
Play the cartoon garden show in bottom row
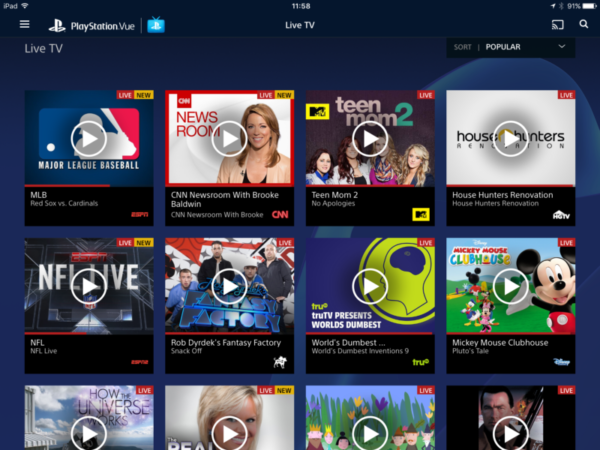[x=370, y=434]
